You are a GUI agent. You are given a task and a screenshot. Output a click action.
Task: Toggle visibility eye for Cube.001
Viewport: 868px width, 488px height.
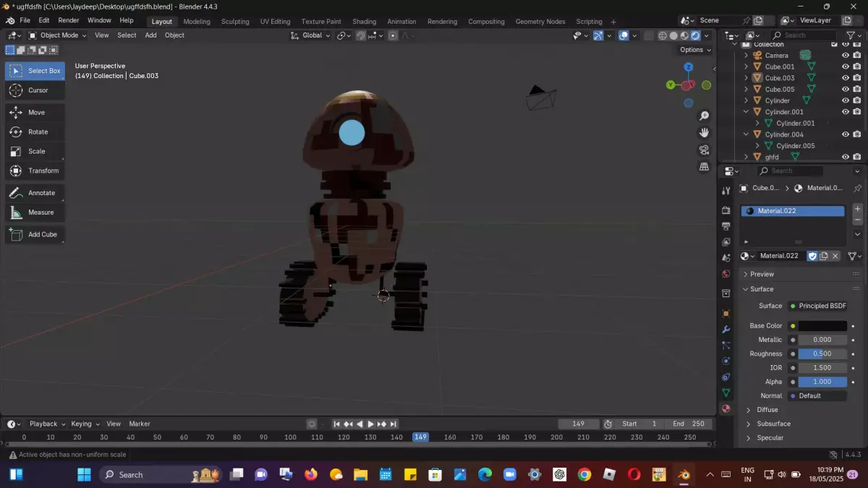[845, 67]
